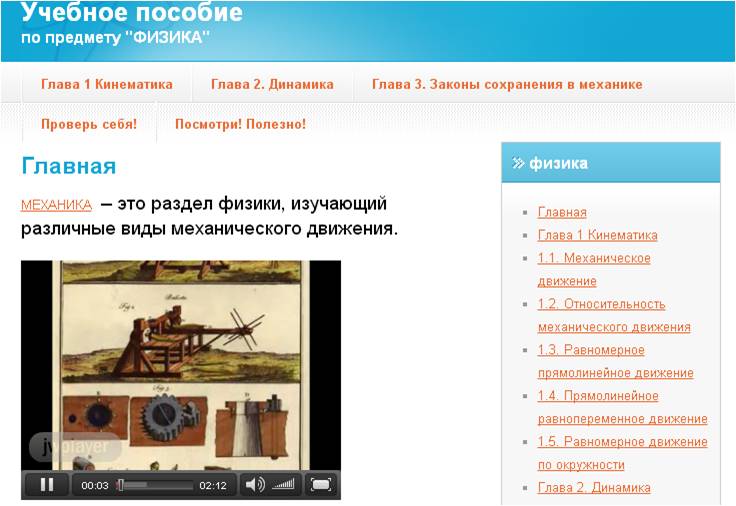Adjust the volume level bars in the player
This screenshot has height=506, width=736.
coord(284,485)
